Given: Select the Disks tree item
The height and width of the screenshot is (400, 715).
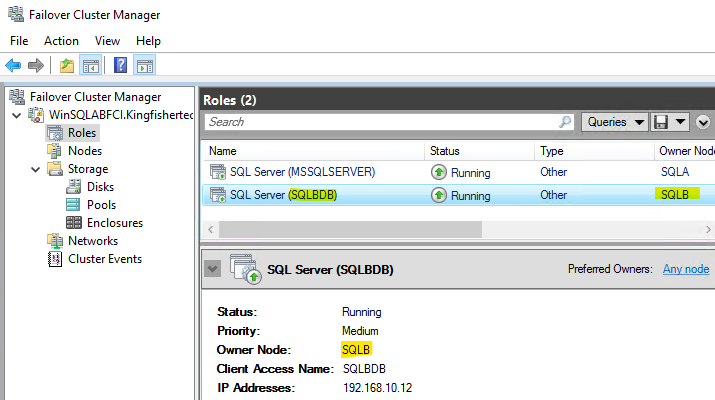Looking at the screenshot, I should pyautogui.click(x=100, y=187).
